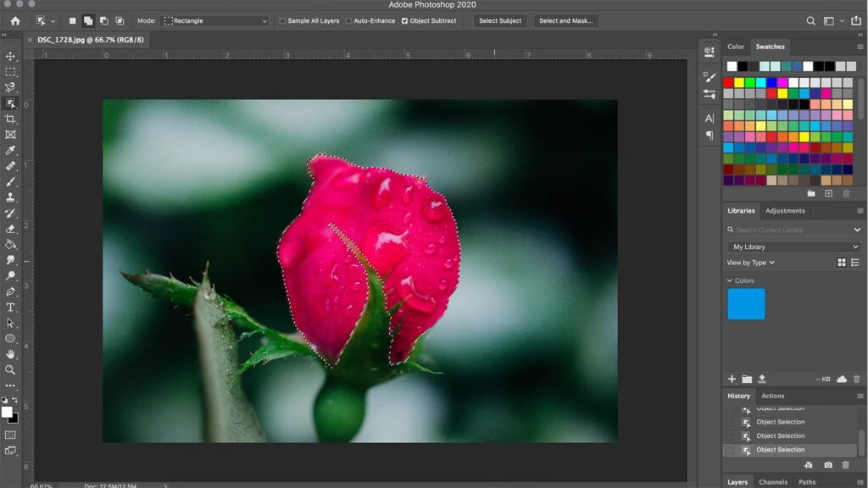Pick the Eyedropper tool
The height and width of the screenshot is (488, 868).
(10, 151)
